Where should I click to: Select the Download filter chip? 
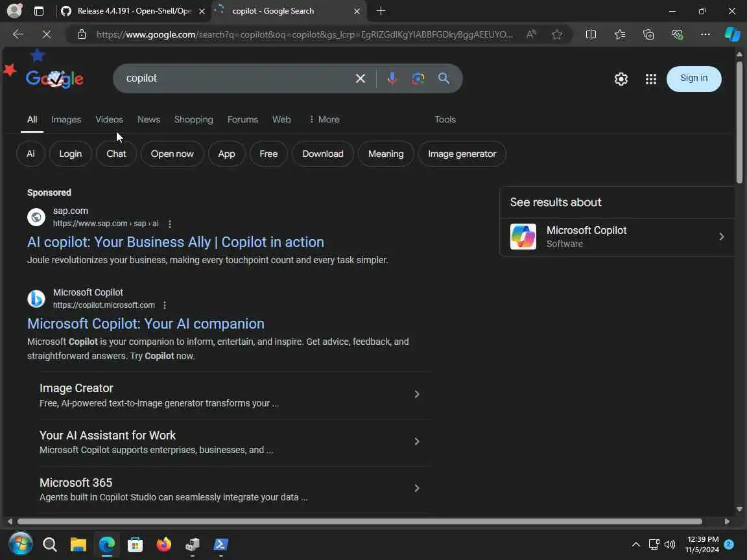pos(323,154)
